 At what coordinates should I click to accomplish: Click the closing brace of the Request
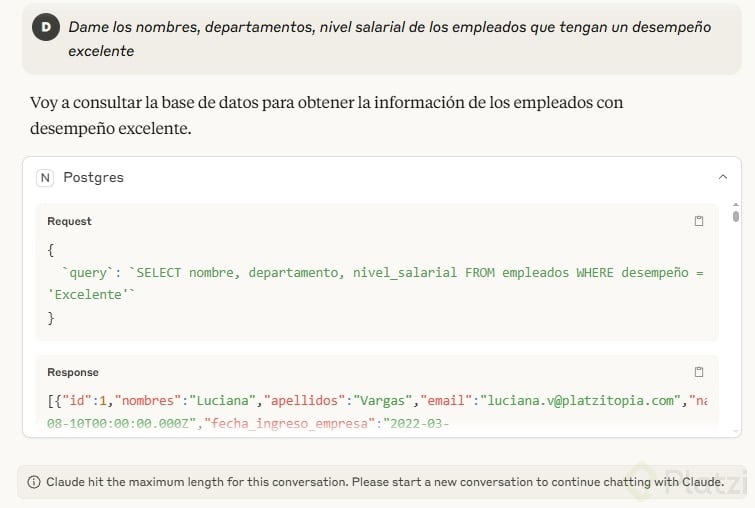click(51, 318)
